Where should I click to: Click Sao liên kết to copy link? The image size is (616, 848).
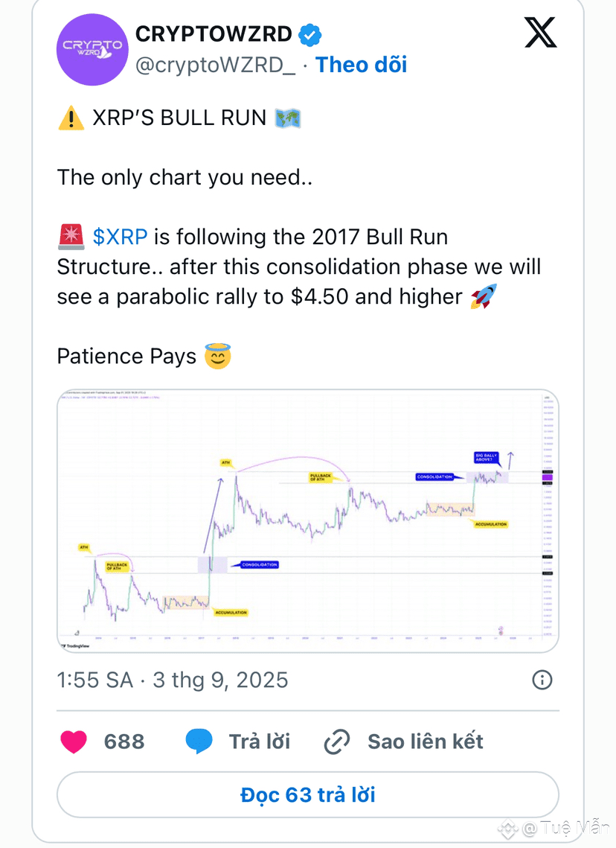tap(426, 742)
